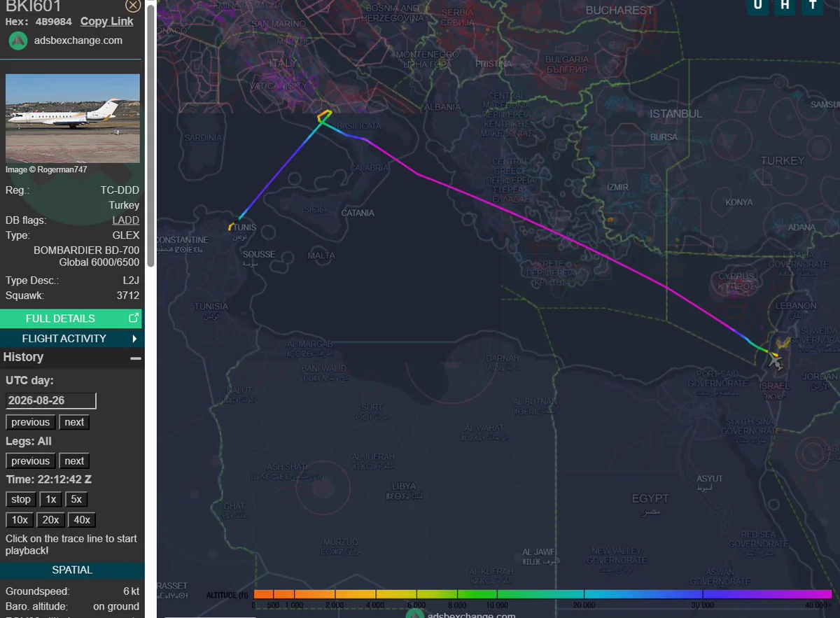This screenshot has height=618, width=840.
Task: Click the UTC day date field
Action: click(50, 401)
